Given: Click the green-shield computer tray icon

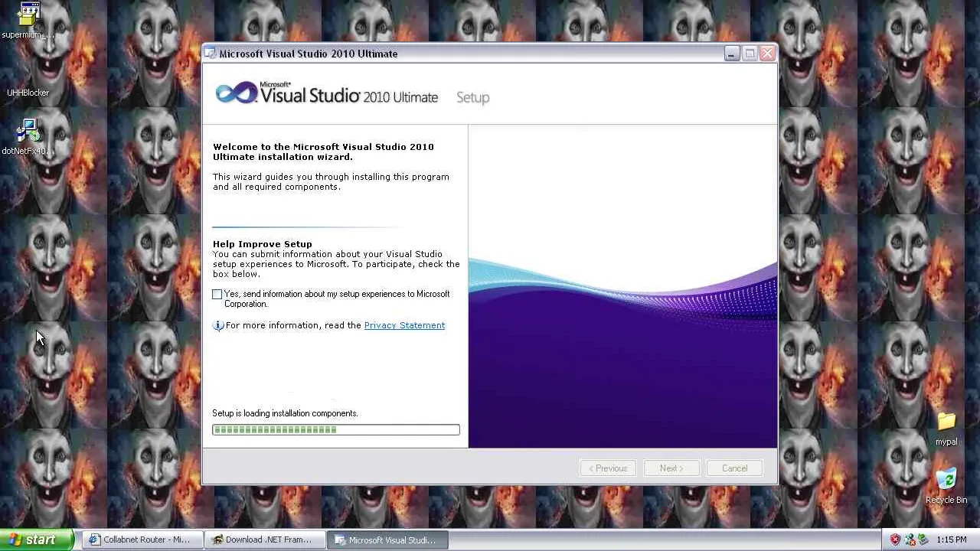Looking at the screenshot, I should tap(923, 540).
